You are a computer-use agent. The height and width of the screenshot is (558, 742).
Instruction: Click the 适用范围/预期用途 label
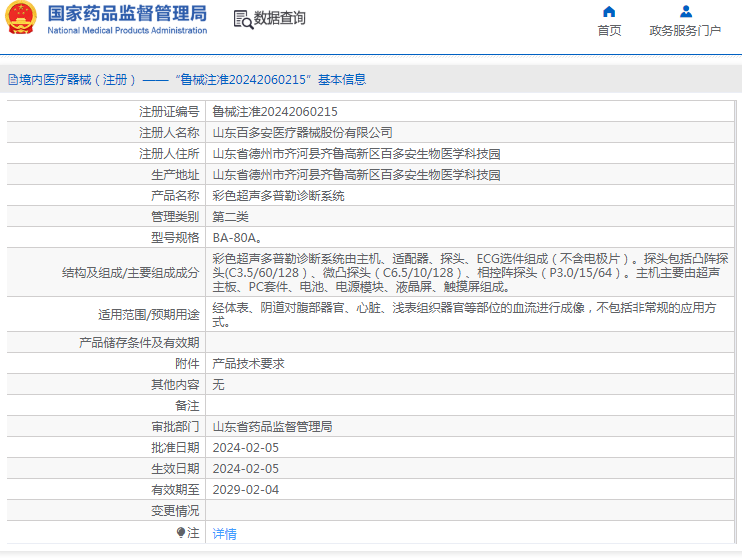tap(149, 315)
